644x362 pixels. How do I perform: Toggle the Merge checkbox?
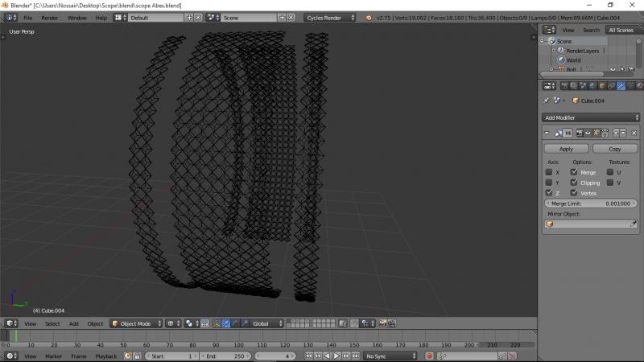574,172
